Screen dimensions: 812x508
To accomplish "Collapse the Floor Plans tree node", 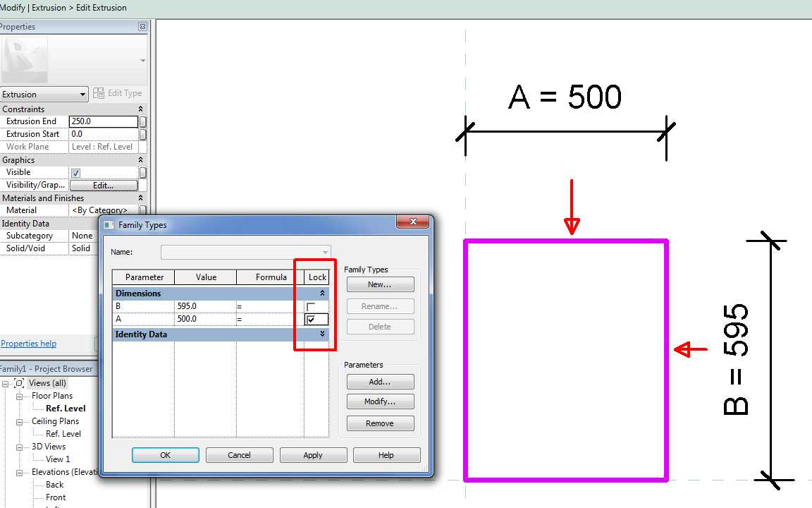I will pos(20,397).
